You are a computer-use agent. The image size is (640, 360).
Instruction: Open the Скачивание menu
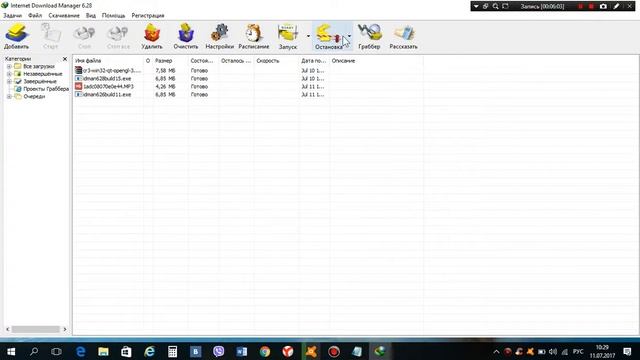point(64,16)
